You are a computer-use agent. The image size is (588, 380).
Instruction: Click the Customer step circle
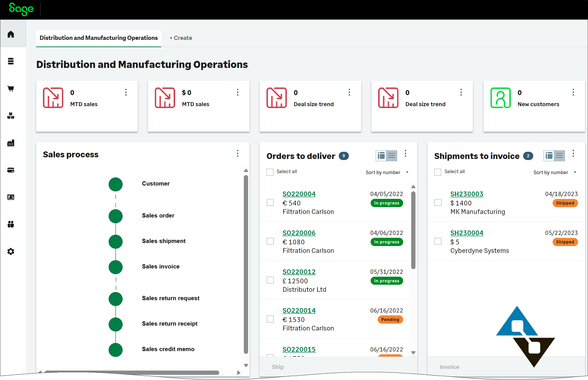[x=116, y=184]
